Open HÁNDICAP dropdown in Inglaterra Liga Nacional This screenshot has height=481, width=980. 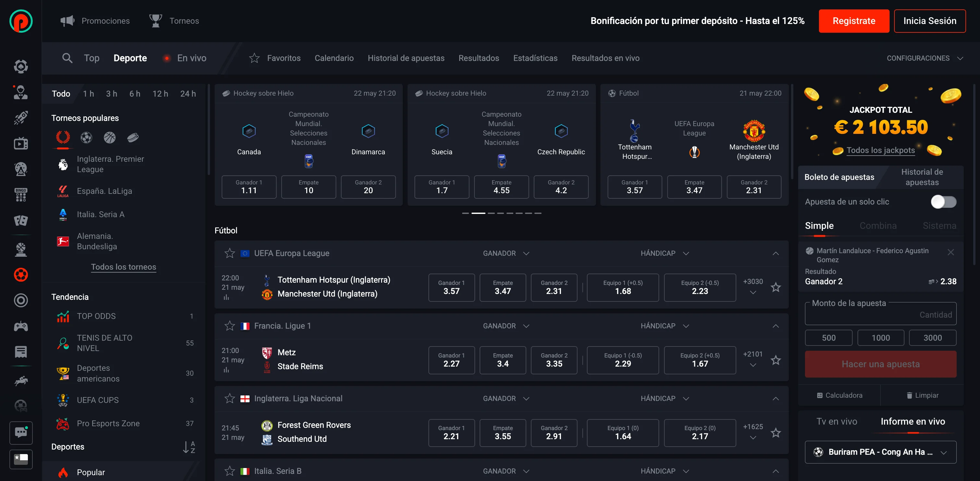[665, 398]
